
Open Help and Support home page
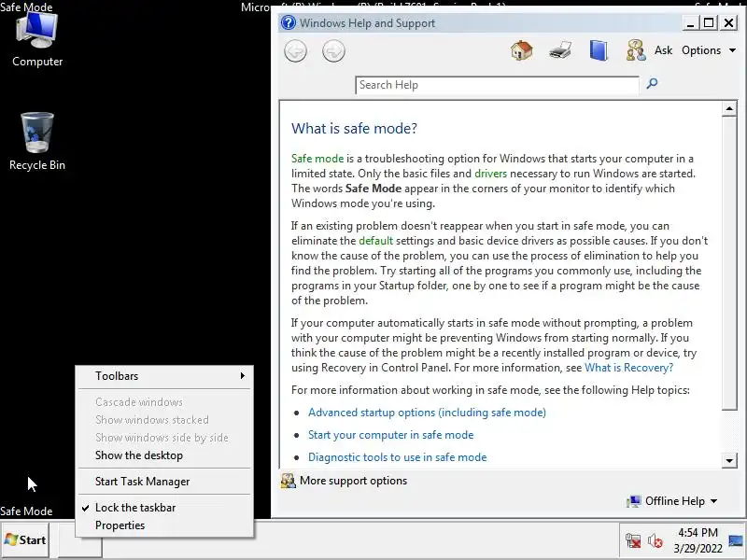[521, 50]
